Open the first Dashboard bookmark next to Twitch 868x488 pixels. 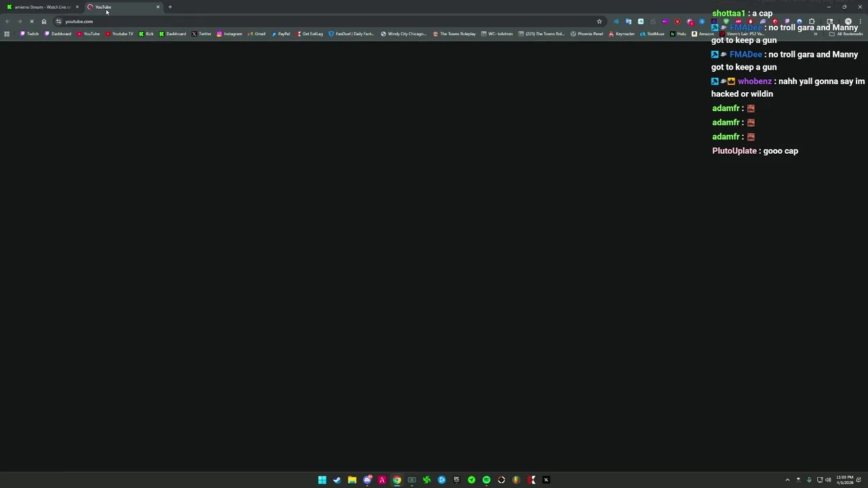pos(58,34)
